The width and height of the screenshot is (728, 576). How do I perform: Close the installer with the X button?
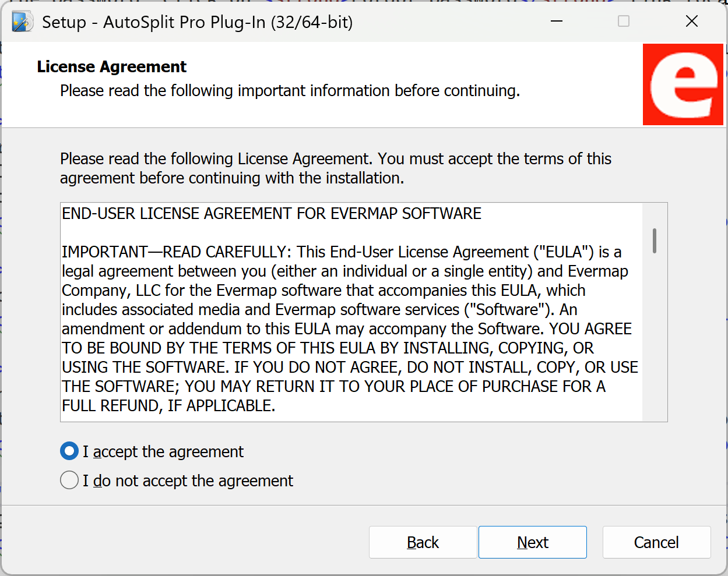pos(691,21)
